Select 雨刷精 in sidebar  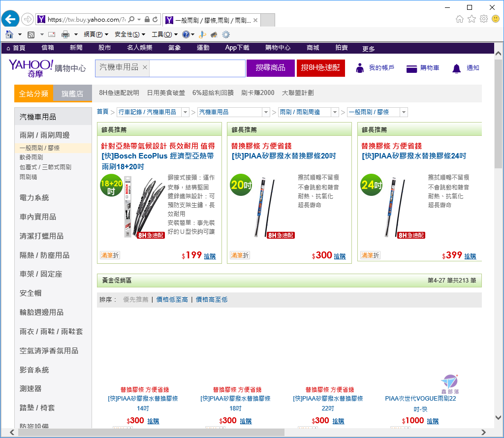[28, 177]
